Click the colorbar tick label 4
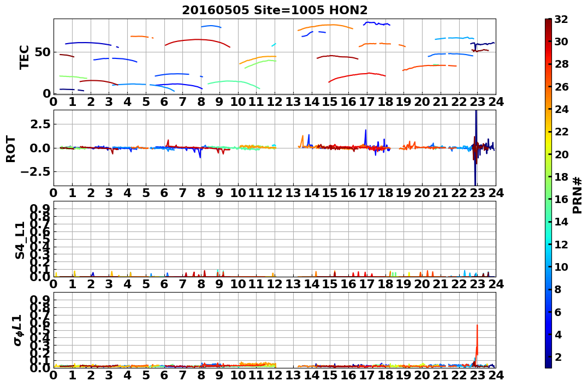This screenshot has height=387, width=588. tap(558, 334)
